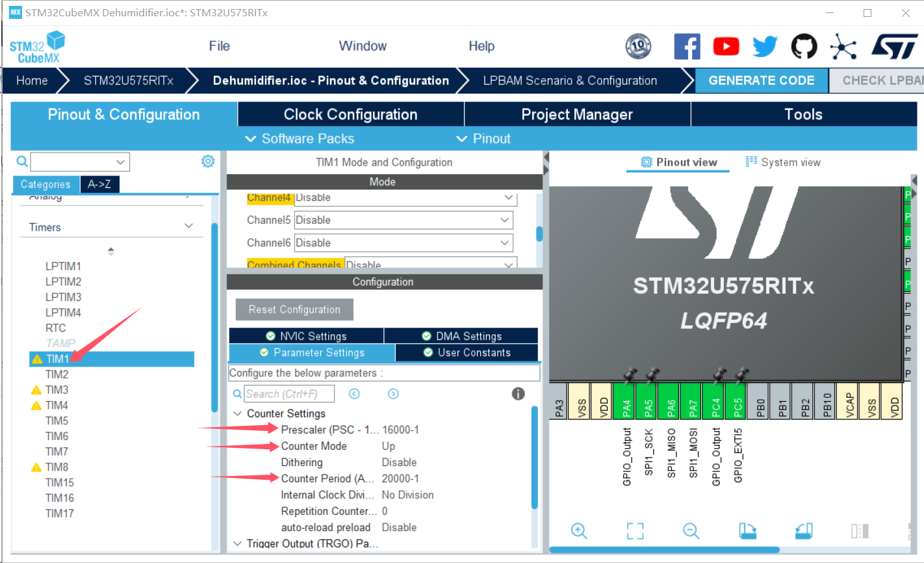Zoom in on the pinout view
The height and width of the screenshot is (563, 924).
click(x=579, y=531)
